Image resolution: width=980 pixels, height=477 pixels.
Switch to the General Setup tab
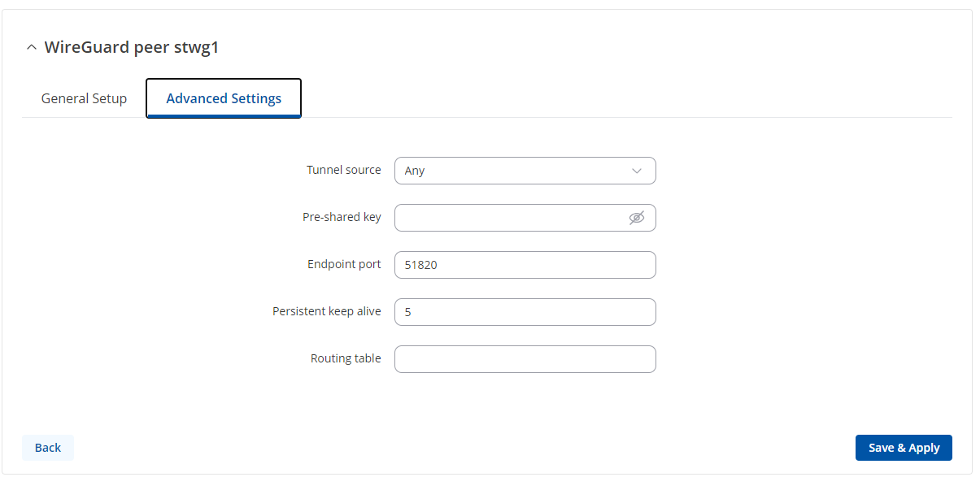(84, 98)
